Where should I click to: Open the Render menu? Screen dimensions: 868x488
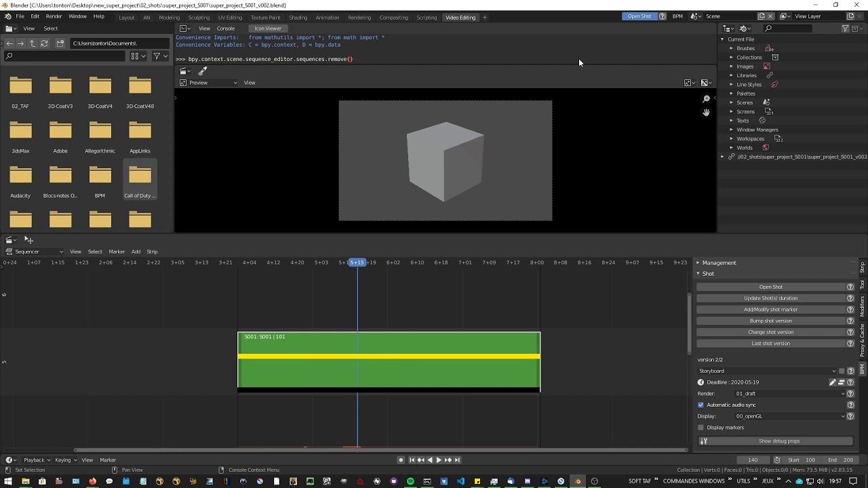54,16
